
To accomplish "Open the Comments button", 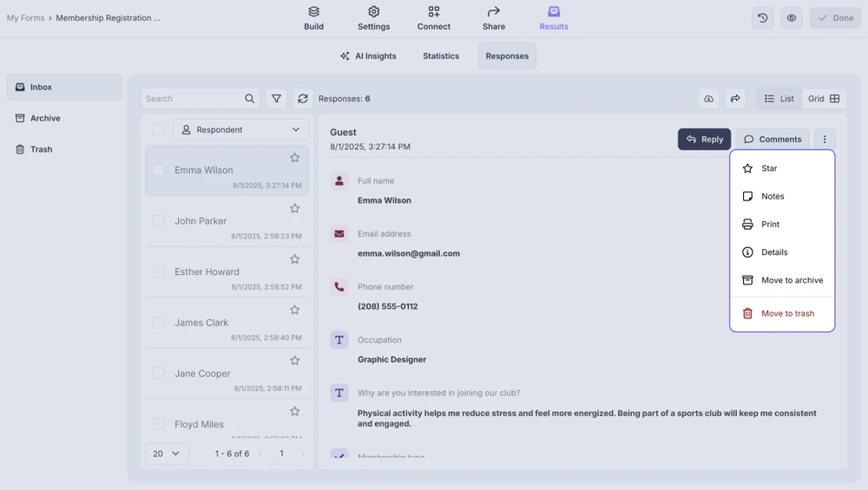I will [773, 139].
